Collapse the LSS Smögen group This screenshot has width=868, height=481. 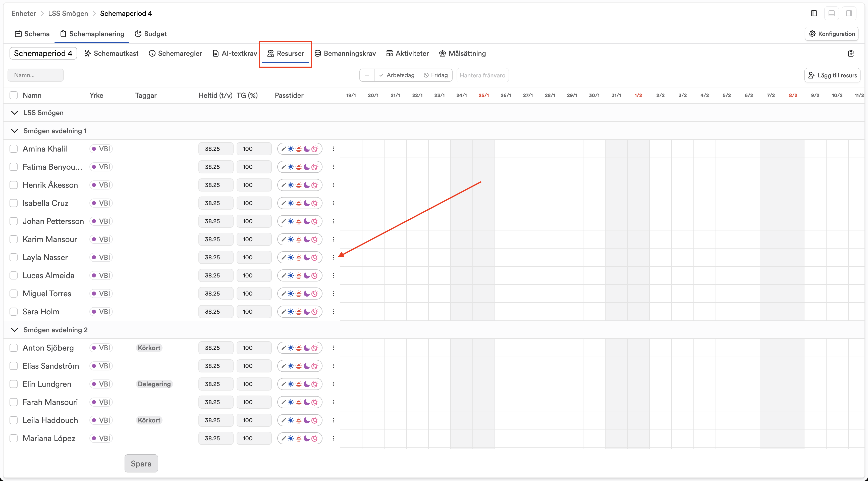tap(15, 113)
